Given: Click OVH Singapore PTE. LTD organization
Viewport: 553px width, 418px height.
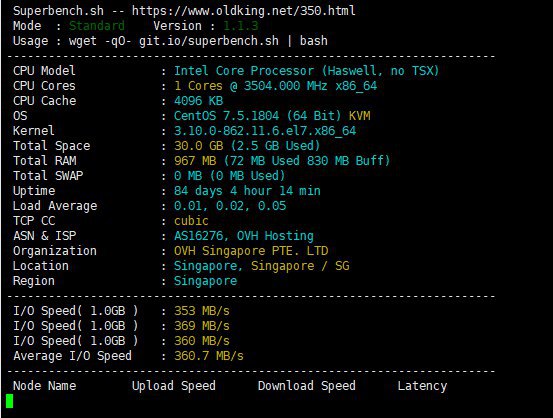Looking at the screenshot, I should coord(251,251).
